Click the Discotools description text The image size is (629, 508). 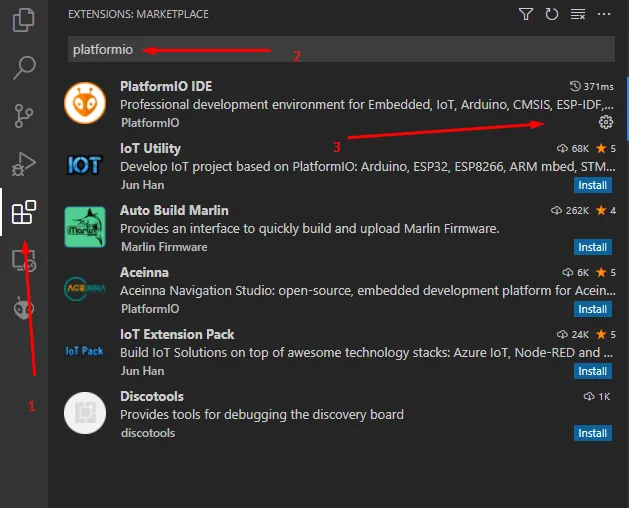[x=262, y=415]
